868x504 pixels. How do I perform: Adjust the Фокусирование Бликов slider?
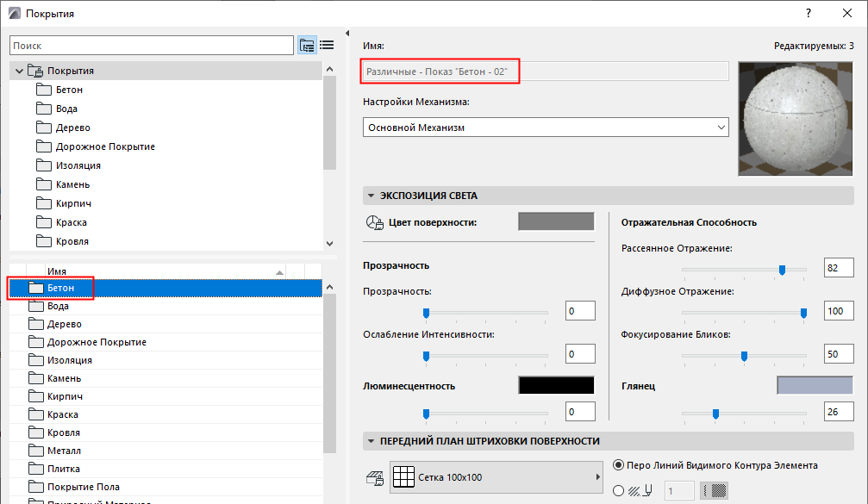pyautogui.click(x=745, y=357)
